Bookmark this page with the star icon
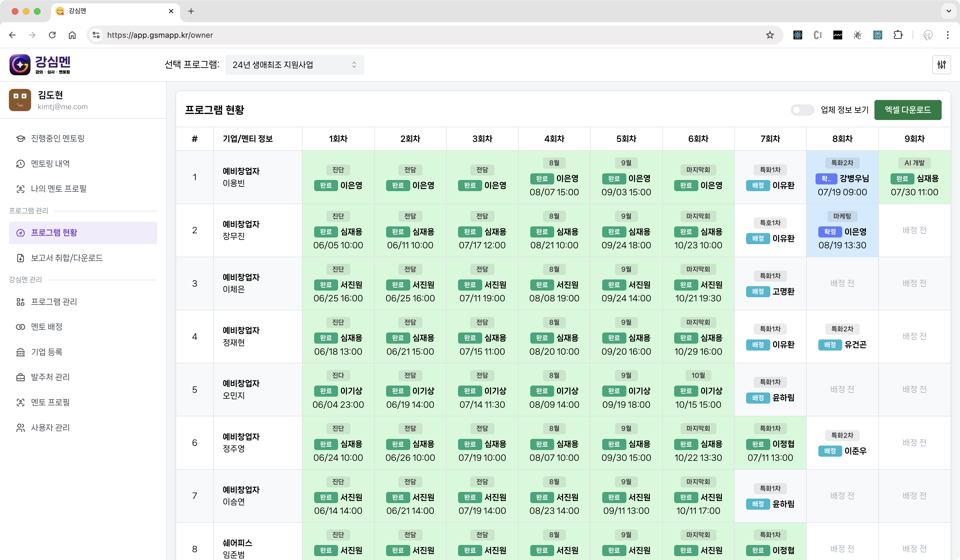The height and width of the screenshot is (560, 960). tap(770, 35)
